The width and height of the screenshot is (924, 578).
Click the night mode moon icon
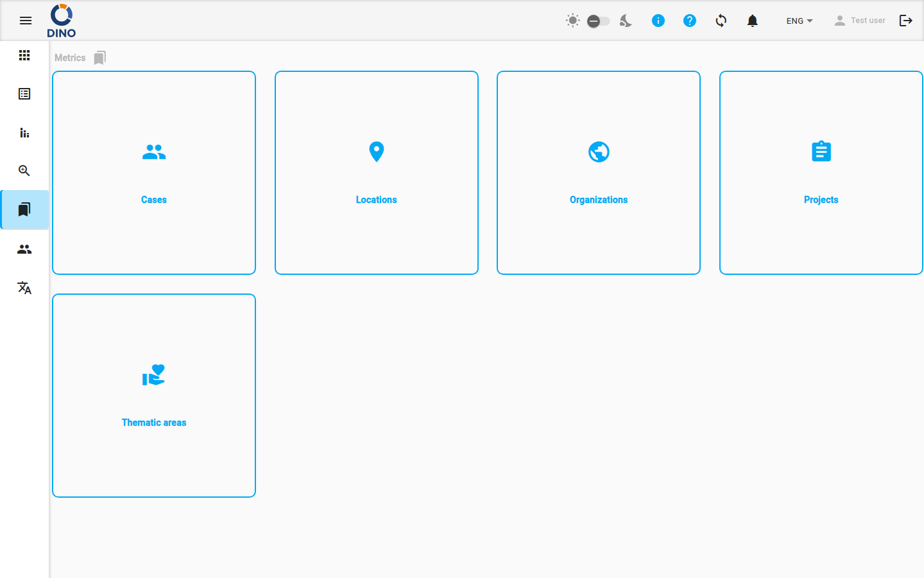tap(626, 21)
